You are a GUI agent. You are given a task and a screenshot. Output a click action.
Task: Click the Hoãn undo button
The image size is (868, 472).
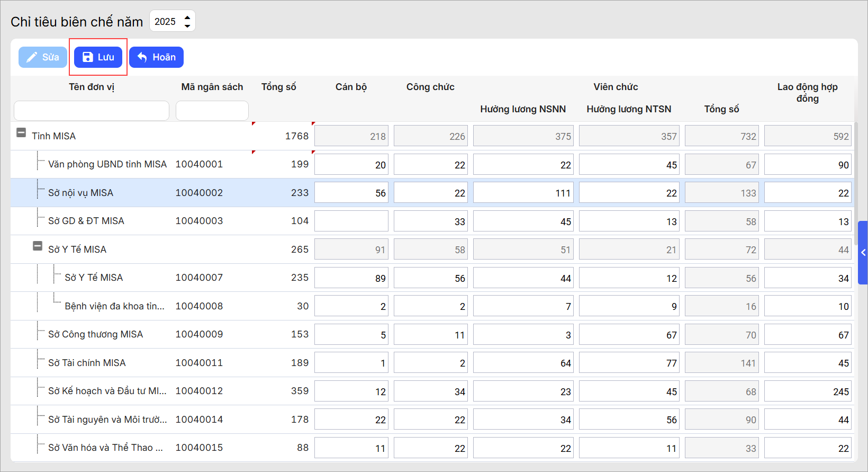(156, 57)
